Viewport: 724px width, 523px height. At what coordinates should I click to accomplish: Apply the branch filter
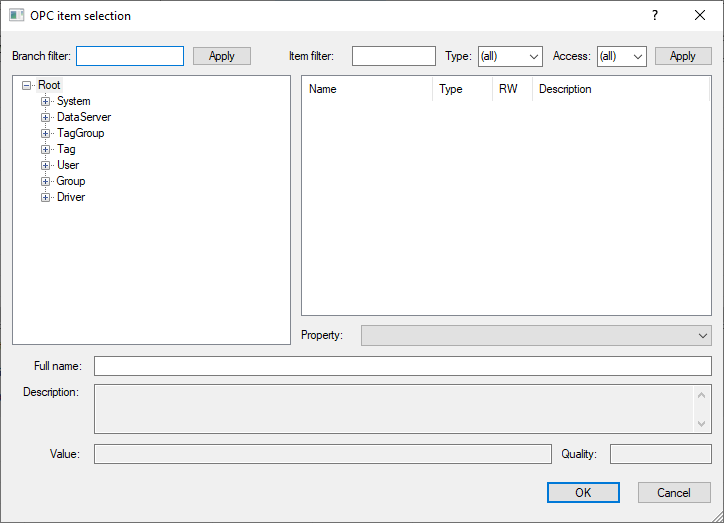click(x=222, y=56)
